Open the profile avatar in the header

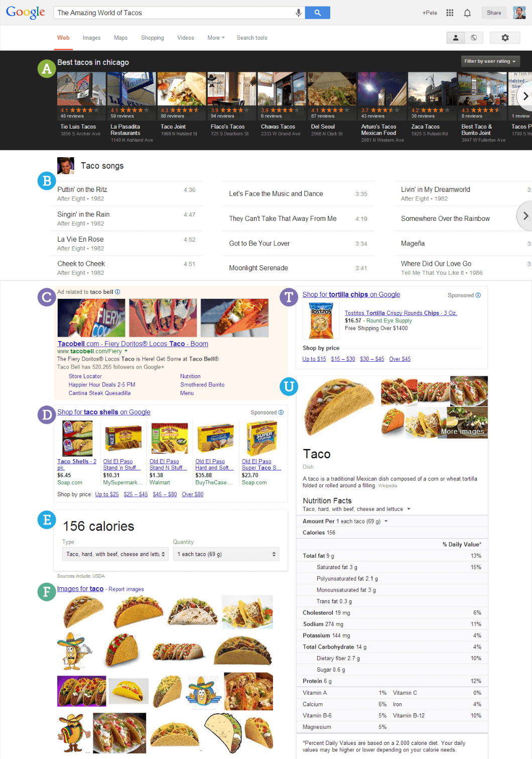519,13
